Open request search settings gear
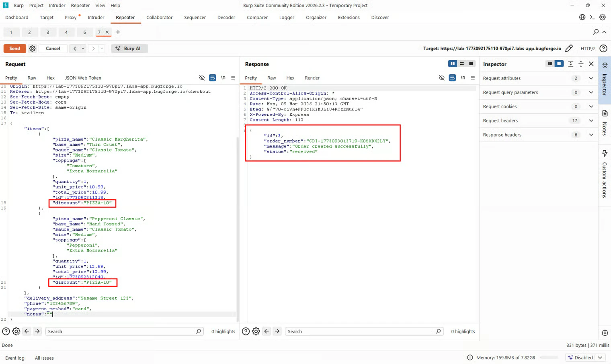Image resolution: width=611 pixels, height=364 pixels. click(x=16, y=331)
